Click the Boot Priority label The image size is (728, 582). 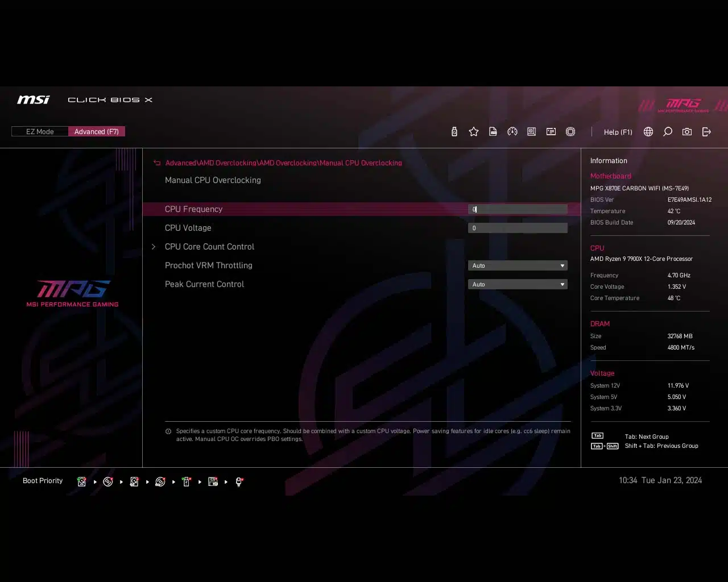pos(43,481)
